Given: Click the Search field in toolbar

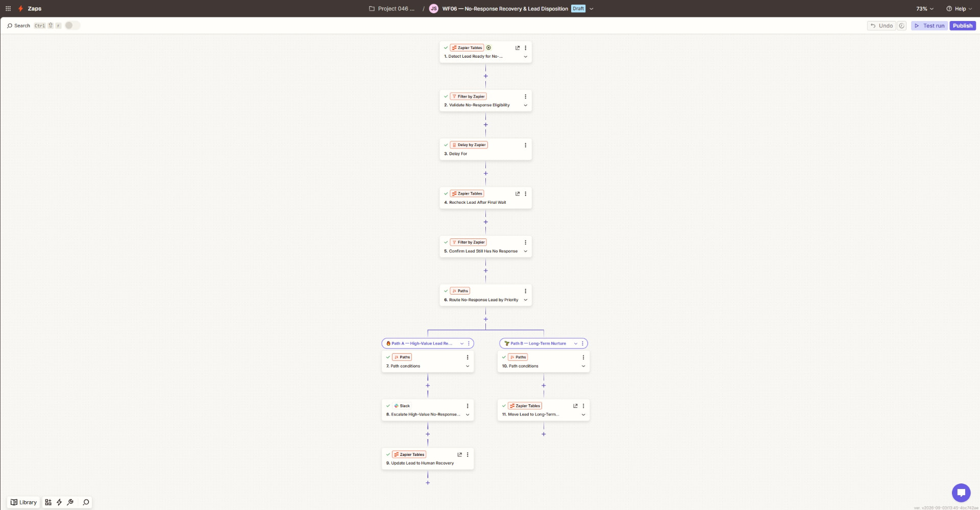Looking at the screenshot, I should click(18, 26).
